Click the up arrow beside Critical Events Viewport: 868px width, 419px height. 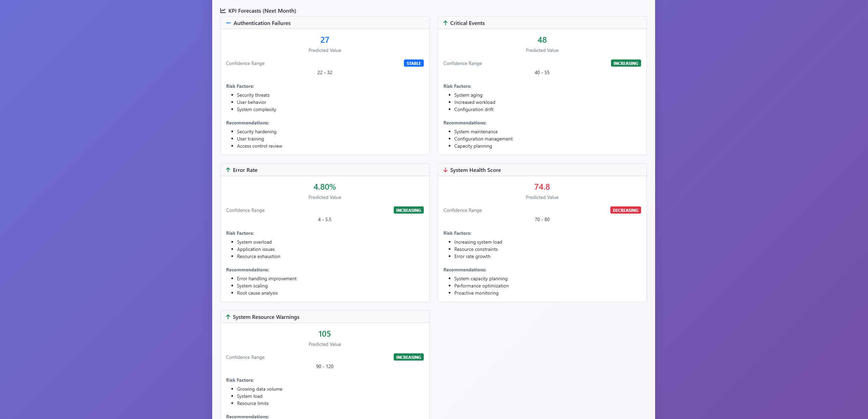pos(445,23)
